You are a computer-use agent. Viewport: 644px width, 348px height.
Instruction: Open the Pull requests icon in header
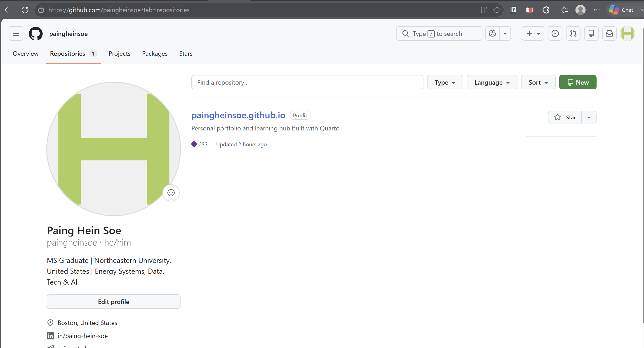(x=573, y=33)
